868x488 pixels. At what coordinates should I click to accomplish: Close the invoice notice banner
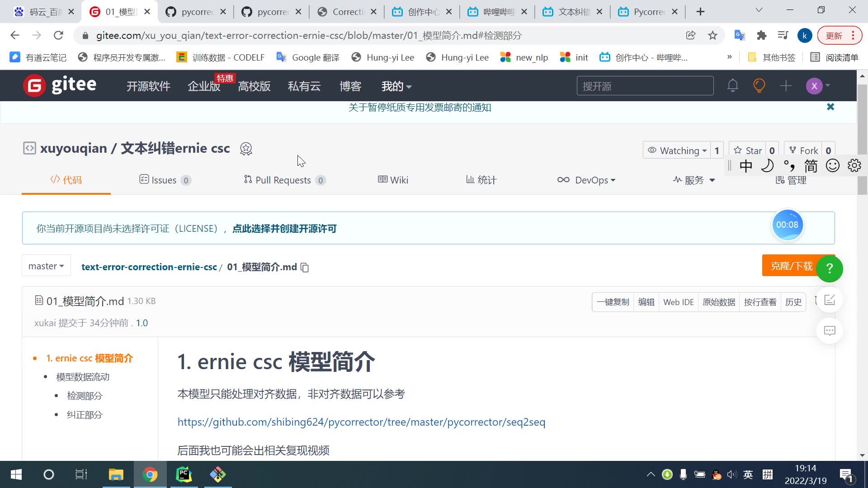click(830, 107)
